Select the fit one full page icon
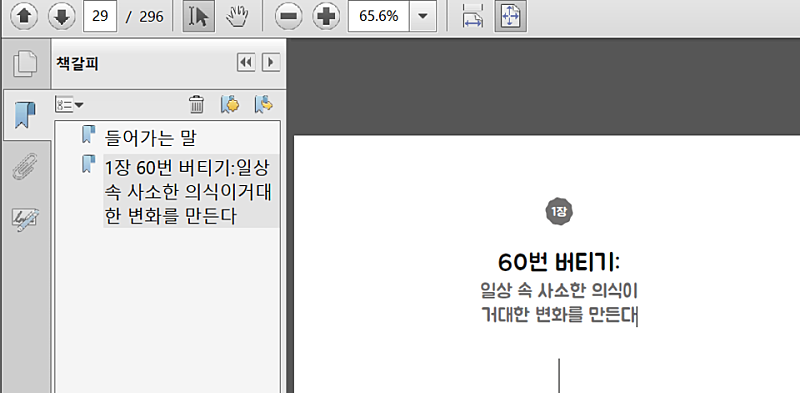 coord(510,17)
